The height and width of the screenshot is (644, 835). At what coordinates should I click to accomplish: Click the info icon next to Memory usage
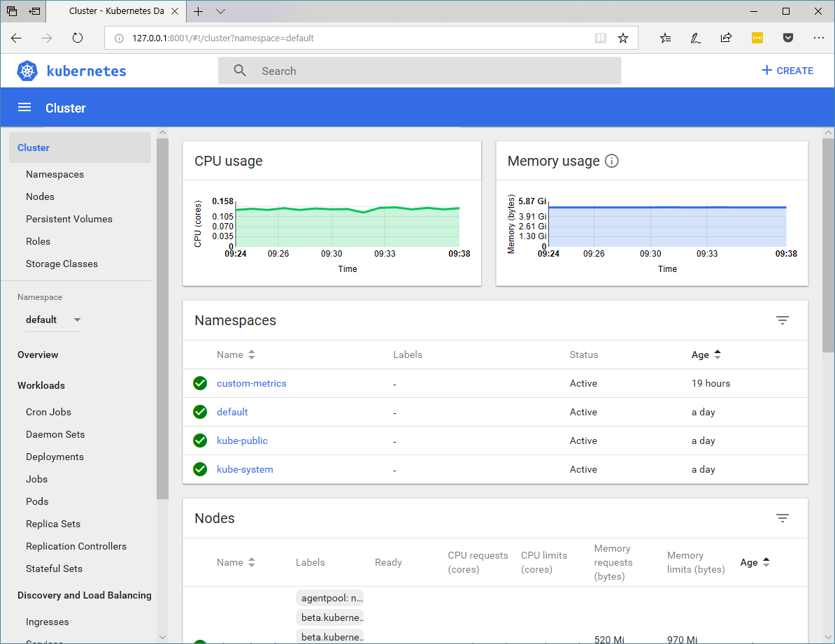coord(612,161)
